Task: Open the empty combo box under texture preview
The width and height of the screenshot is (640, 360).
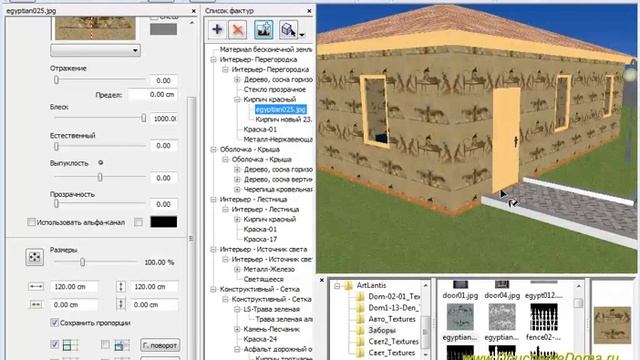Action: pos(96,51)
